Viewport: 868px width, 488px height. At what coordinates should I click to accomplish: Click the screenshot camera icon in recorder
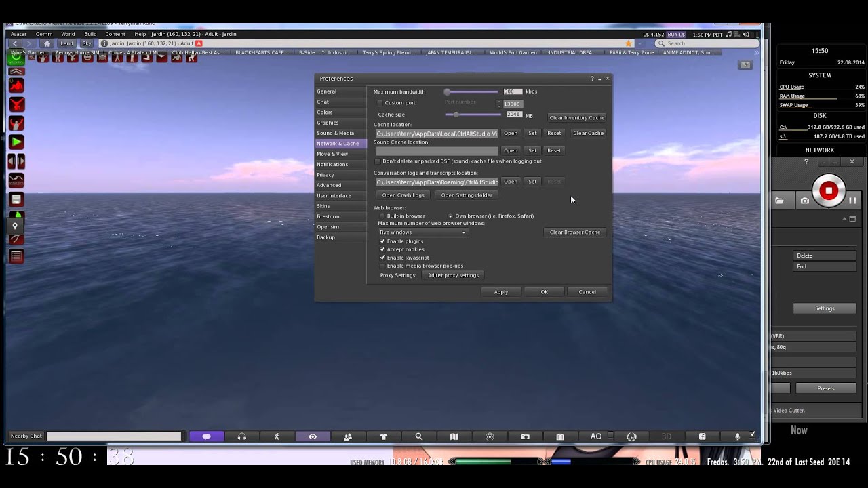coord(804,201)
